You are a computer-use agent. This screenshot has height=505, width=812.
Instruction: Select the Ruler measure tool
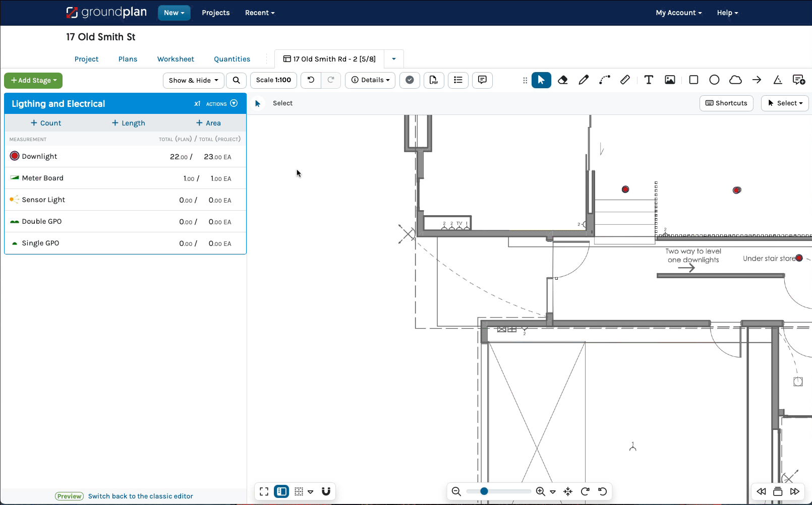[625, 80]
